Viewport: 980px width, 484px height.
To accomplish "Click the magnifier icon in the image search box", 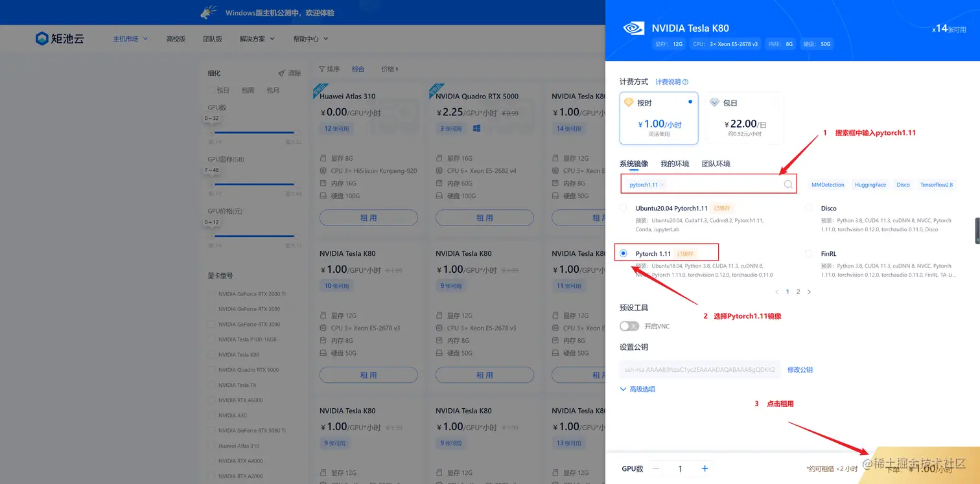I will point(787,185).
